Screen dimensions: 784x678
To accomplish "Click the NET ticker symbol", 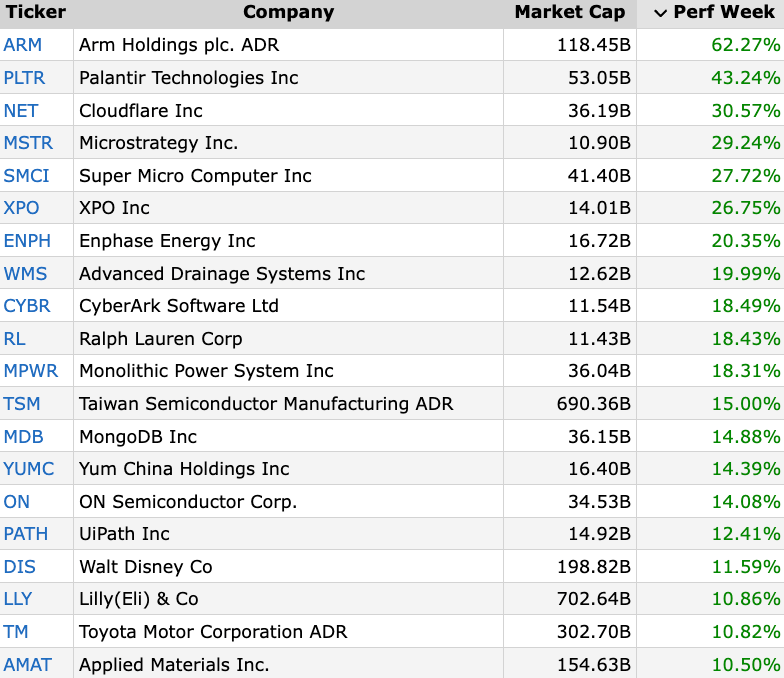I will click(21, 111).
